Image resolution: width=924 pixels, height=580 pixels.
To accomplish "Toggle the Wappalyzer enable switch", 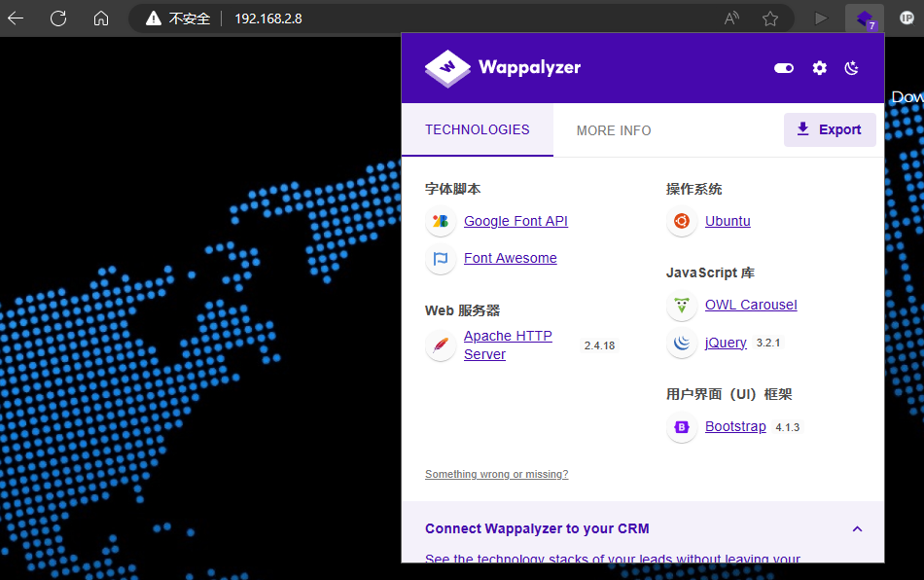I will [784, 68].
